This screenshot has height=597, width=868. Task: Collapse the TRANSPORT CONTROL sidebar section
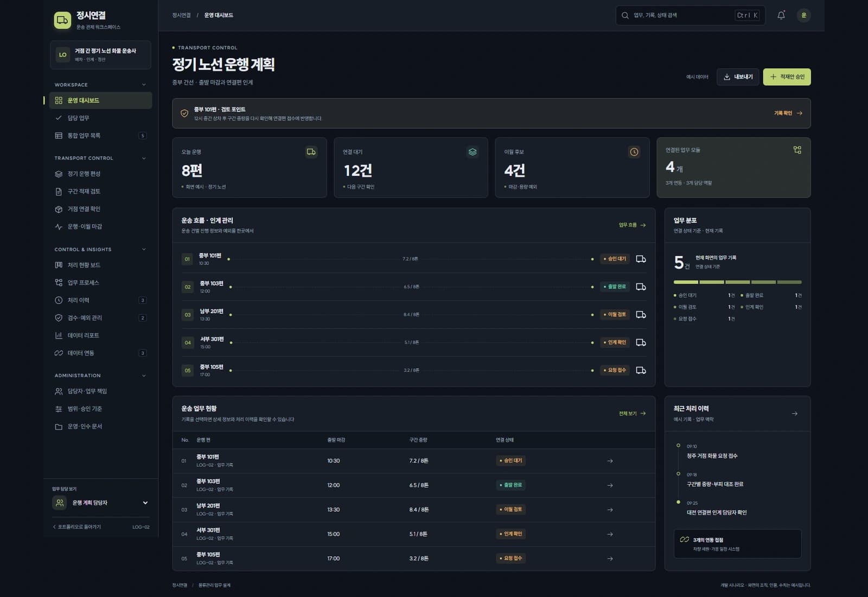click(144, 158)
